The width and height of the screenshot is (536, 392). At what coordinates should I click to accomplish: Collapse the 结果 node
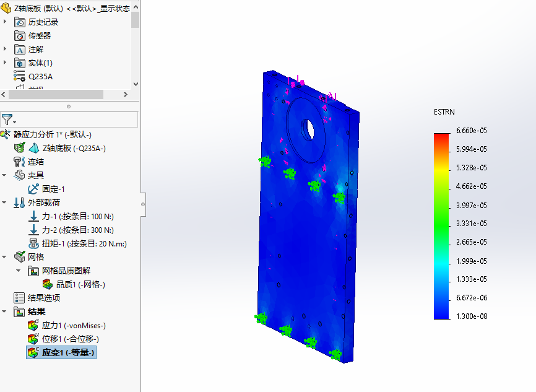coord(4,311)
